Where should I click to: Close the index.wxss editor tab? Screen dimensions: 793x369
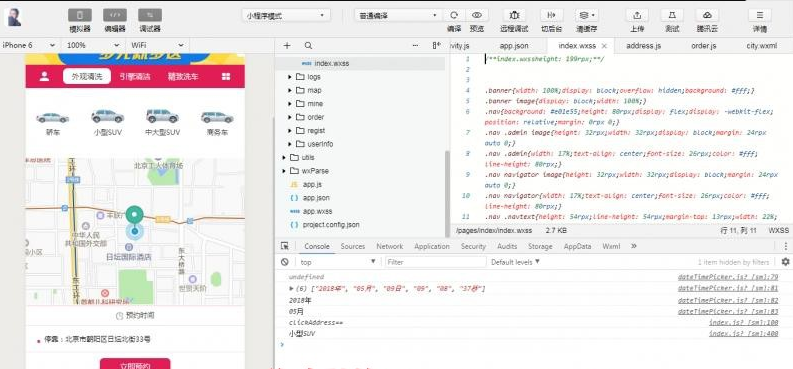point(604,45)
